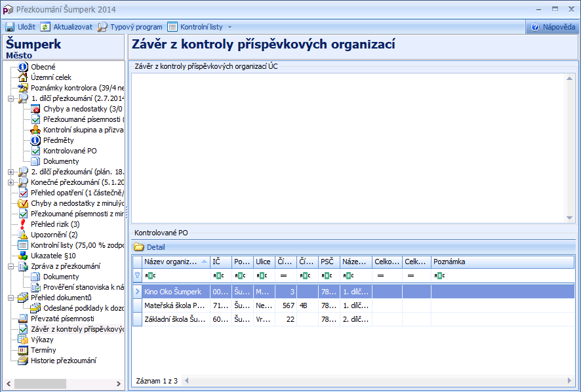Sort table by IČ column header
Screen dimensions: 581x392
[x=221, y=262]
